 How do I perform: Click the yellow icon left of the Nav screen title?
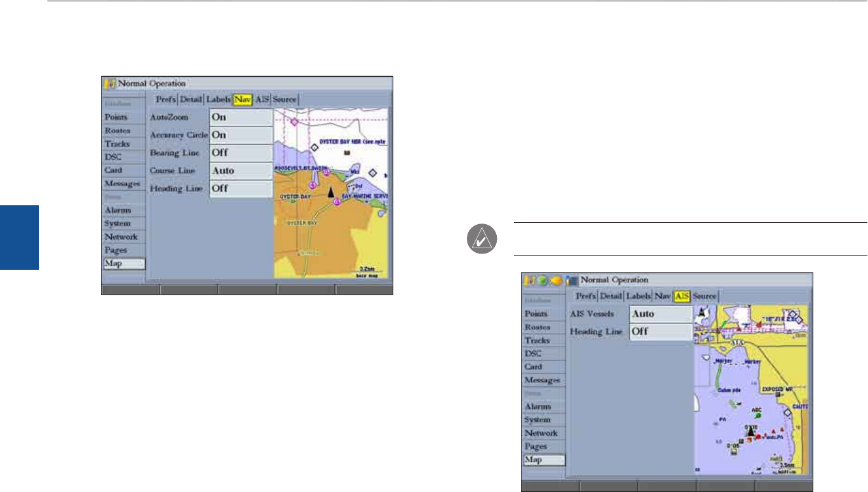(109, 83)
